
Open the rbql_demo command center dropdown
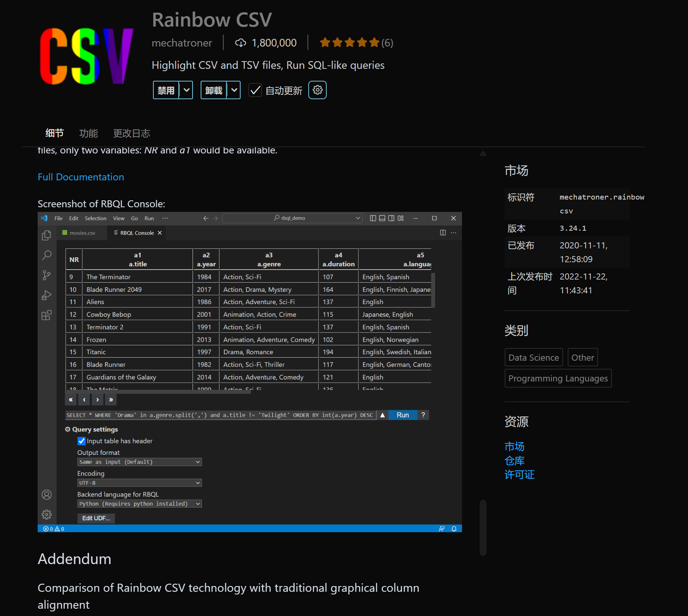(358, 218)
